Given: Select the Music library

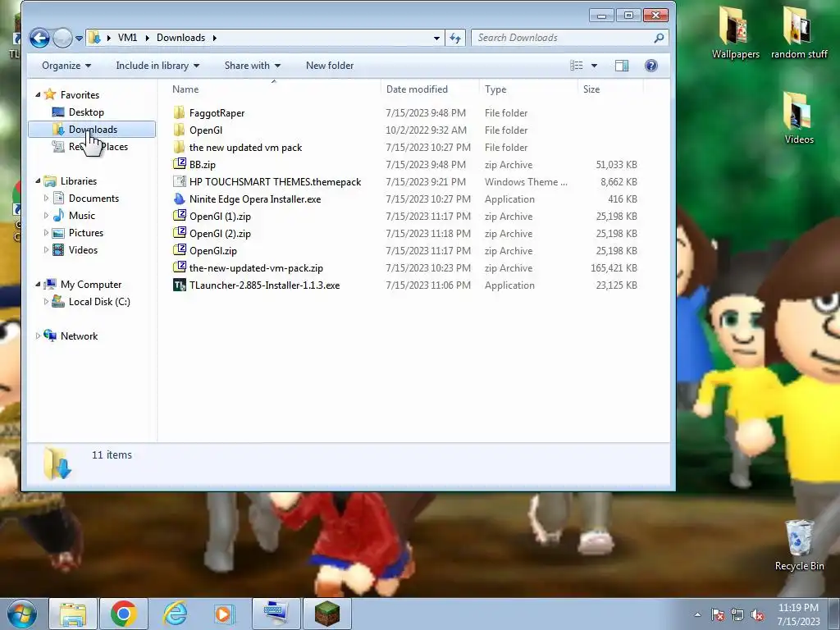Looking at the screenshot, I should point(82,216).
